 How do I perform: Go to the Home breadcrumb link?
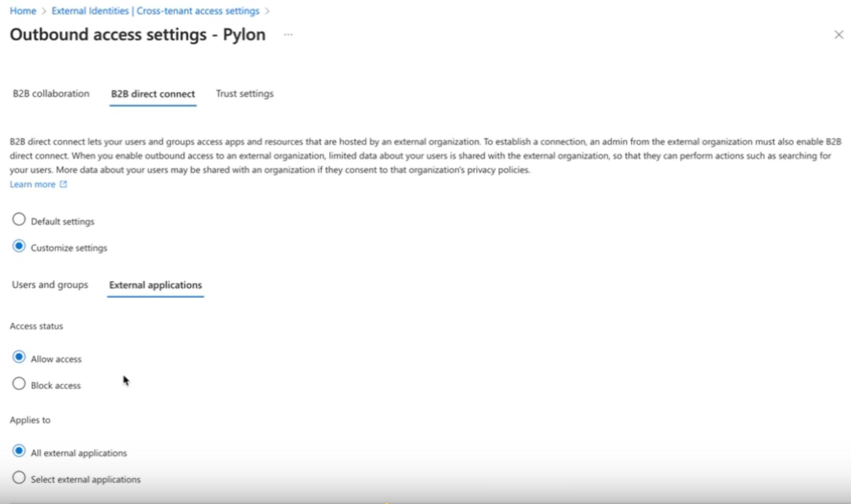pos(23,11)
